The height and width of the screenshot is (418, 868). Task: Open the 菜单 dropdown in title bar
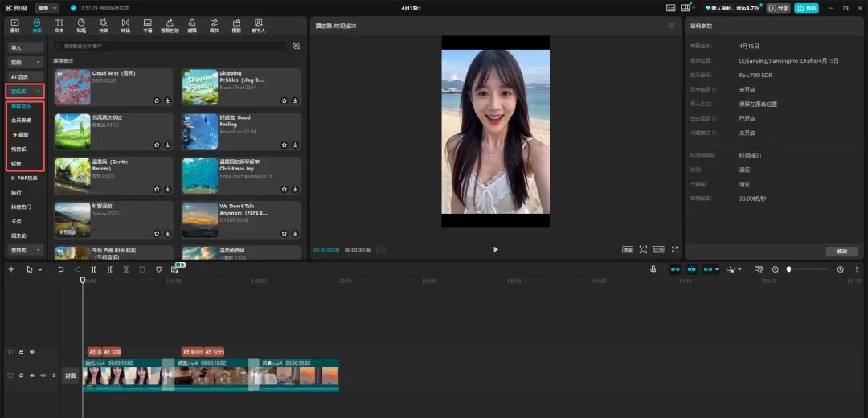coord(47,7)
